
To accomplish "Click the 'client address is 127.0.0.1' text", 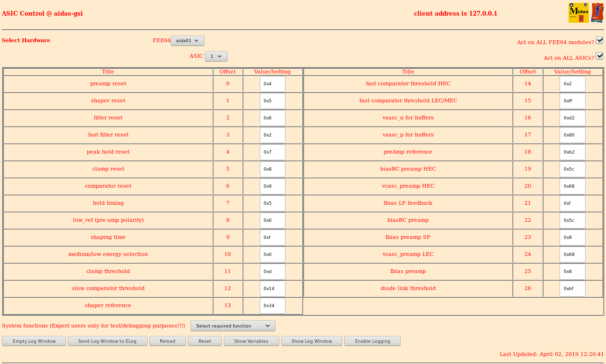I will coord(456,14).
